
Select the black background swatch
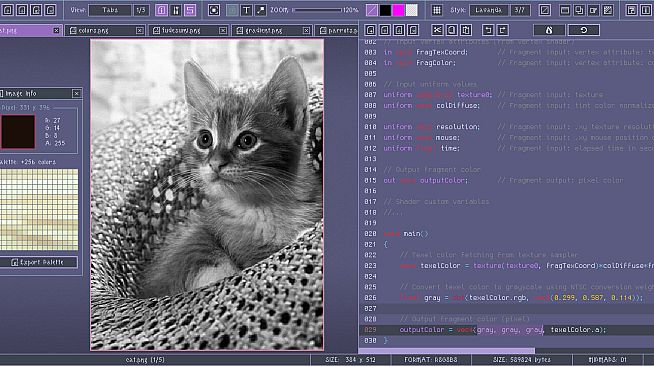click(385, 10)
